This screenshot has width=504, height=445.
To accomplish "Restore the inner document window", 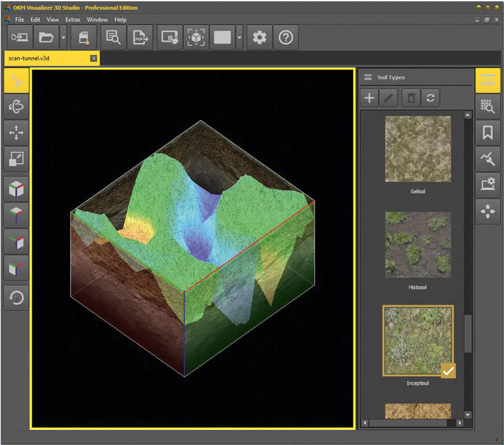I will click(x=487, y=20).
